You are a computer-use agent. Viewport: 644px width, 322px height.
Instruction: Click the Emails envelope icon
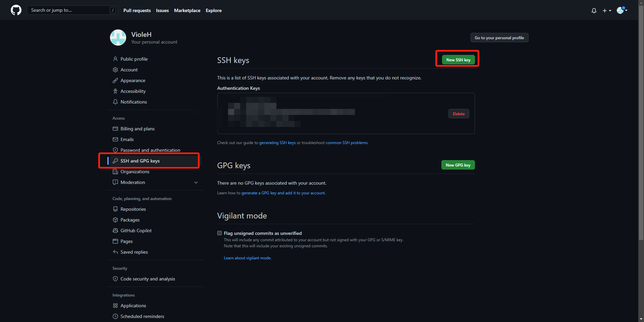pyautogui.click(x=115, y=139)
